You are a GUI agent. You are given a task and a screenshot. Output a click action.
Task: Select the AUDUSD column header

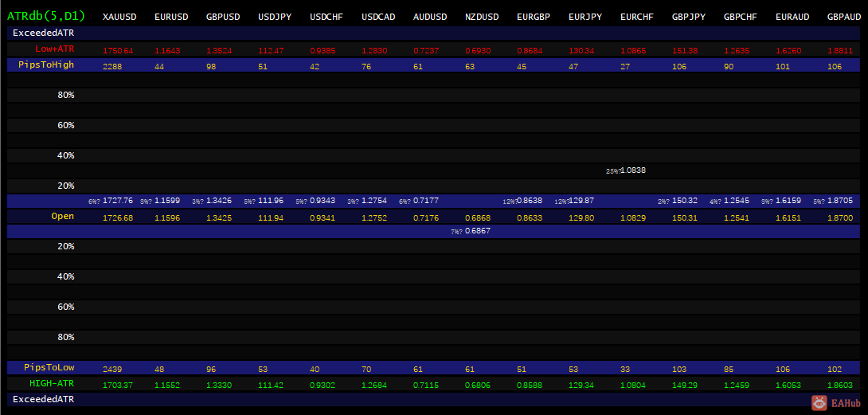pos(430,18)
